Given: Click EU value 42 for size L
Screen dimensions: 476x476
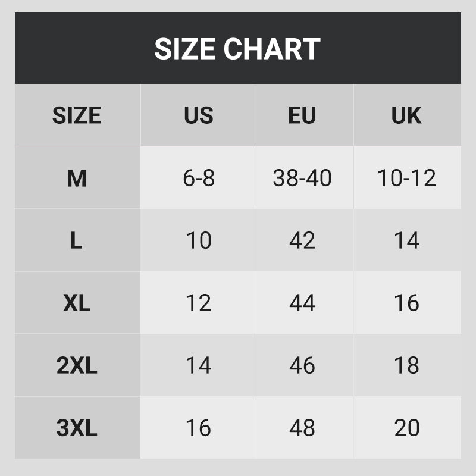Looking at the screenshot, I should coord(302,240).
